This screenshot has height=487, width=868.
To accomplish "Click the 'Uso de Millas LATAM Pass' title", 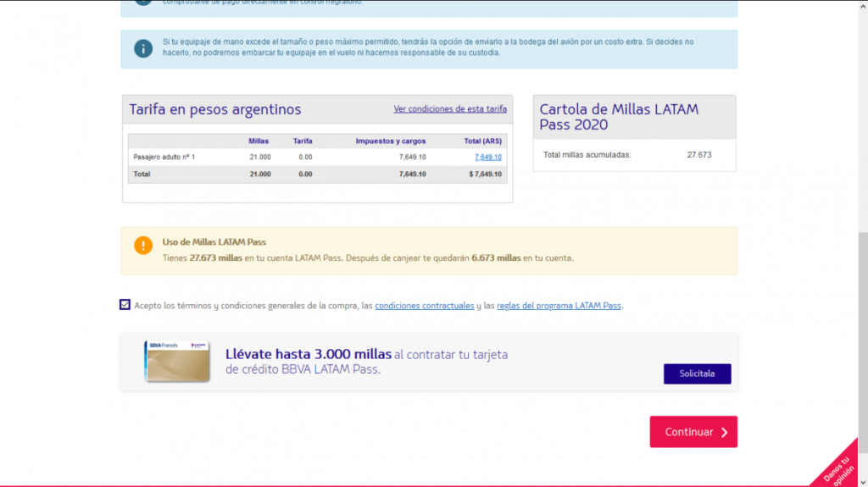I will coord(214,242).
